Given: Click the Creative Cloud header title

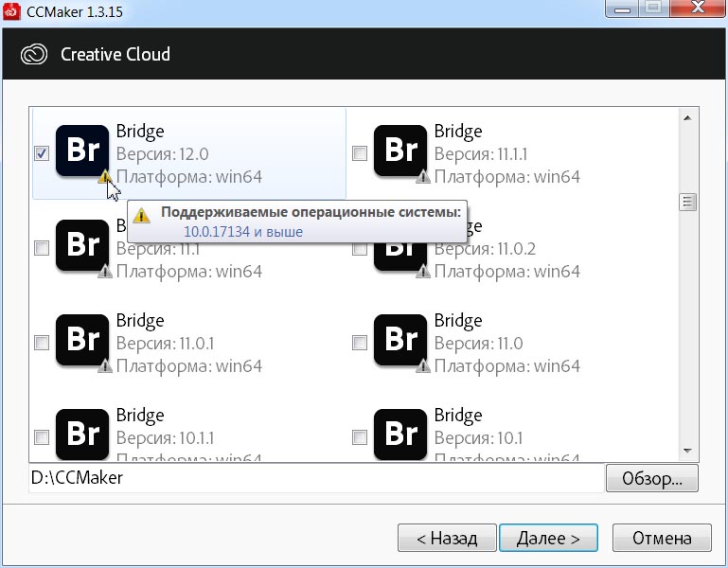Looking at the screenshot, I should coord(115,54).
